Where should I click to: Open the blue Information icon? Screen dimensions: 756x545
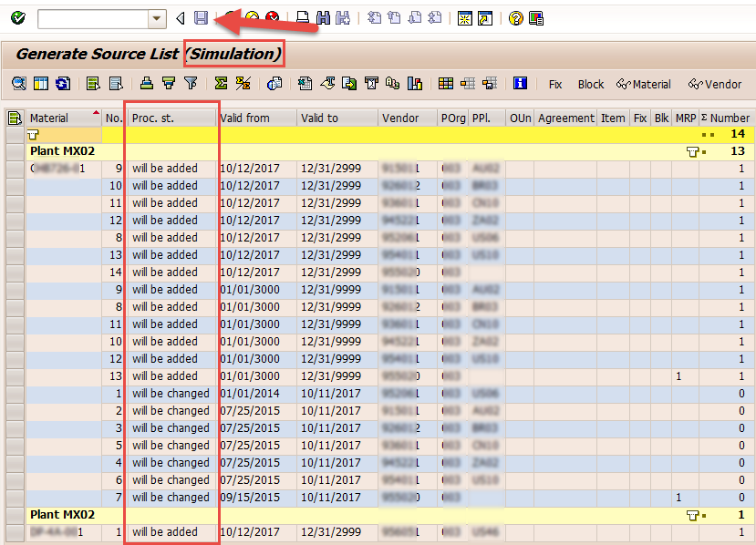(520, 84)
